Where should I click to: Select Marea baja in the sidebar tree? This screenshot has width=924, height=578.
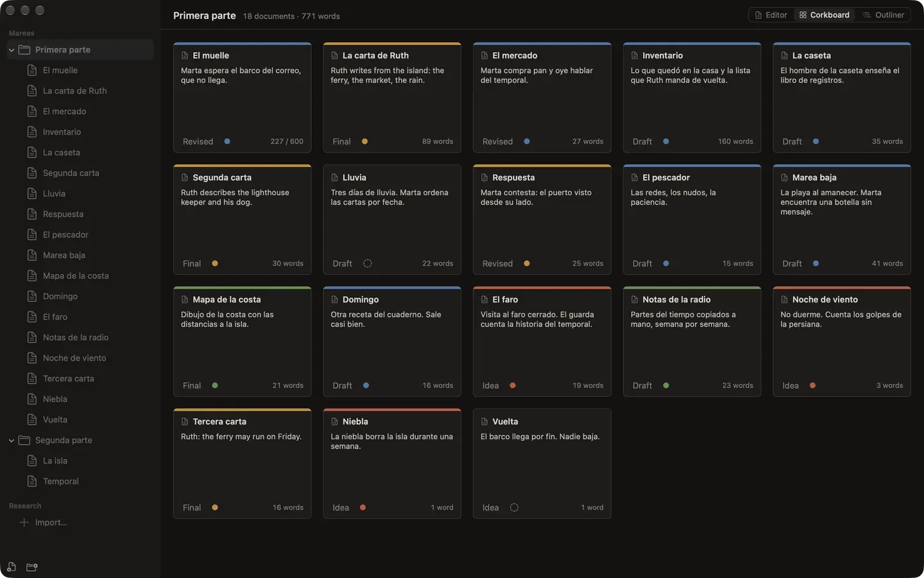click(80, 255)
